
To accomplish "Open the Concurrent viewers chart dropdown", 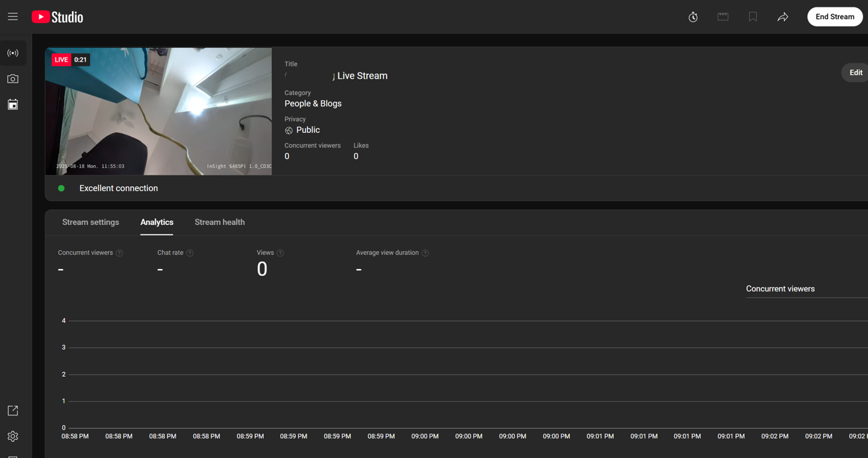I will pyautogui.click(x=806, y=289).
